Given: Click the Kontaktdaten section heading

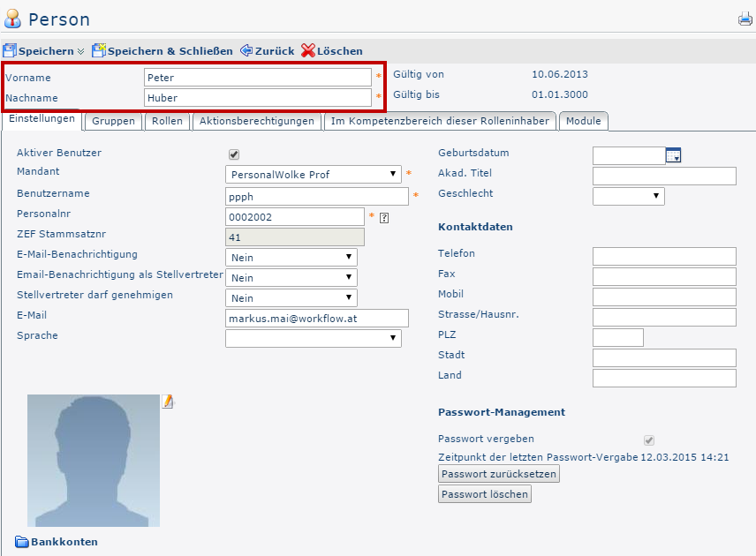Looking at the screenshot, I should tap(475, 227).
